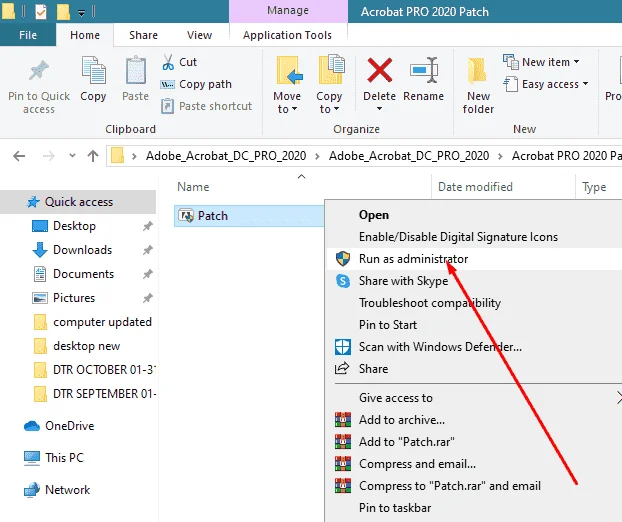622x522 pixels.
Task: Open the desktop new folder
Action: (x=86, y=346)
